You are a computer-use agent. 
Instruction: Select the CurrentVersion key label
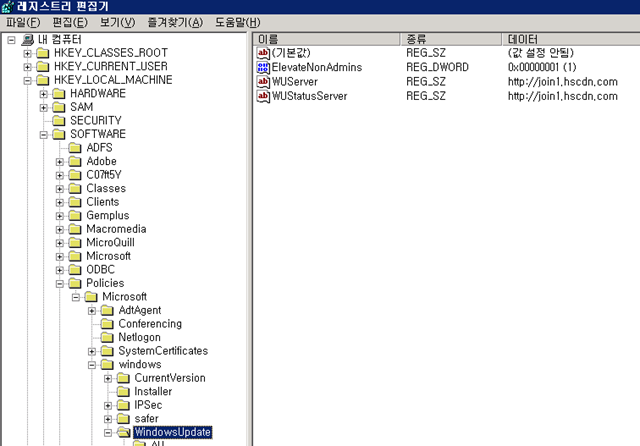point(170,378)
